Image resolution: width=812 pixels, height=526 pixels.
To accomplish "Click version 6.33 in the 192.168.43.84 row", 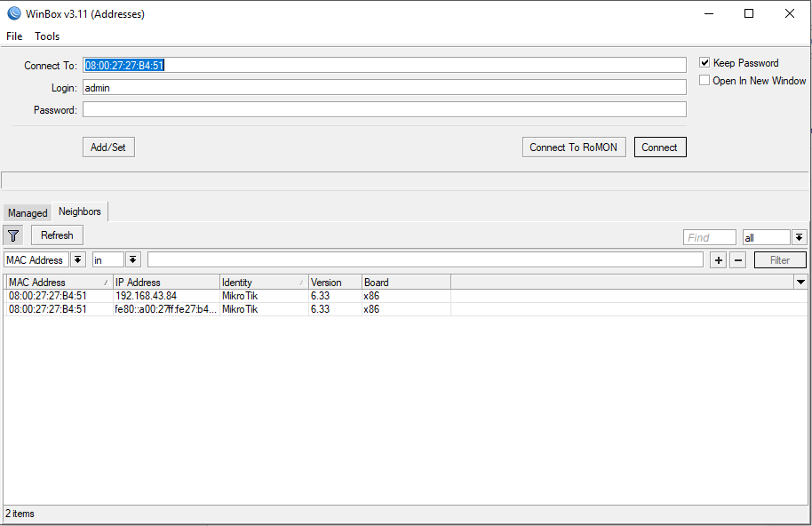I will pyautogui.click(x=320, y=296).
